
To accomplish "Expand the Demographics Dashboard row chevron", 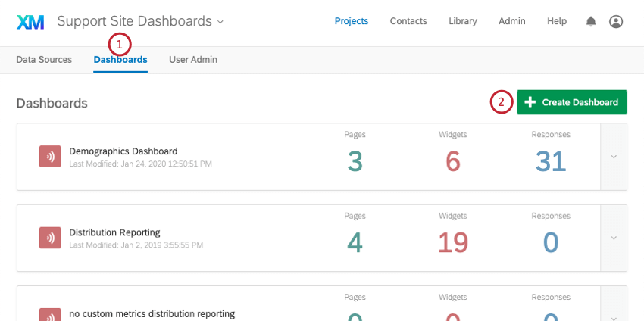I will click(614, 157).
